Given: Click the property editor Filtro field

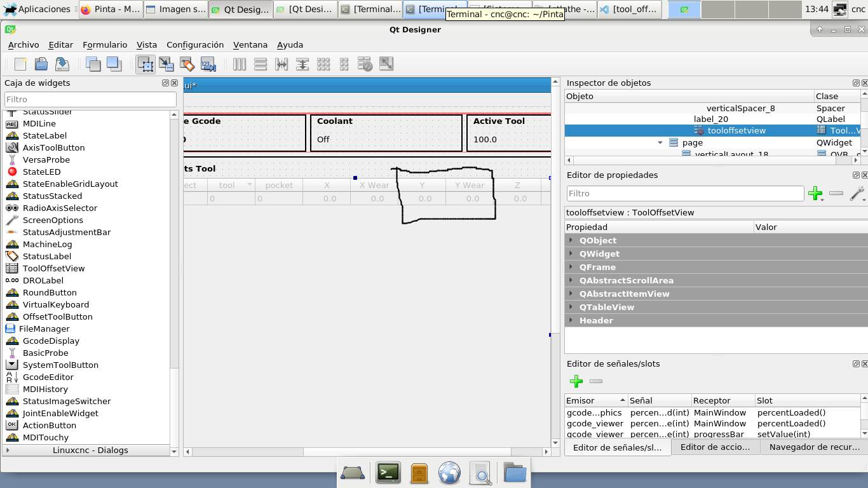Looking at the screenshot, I should click(686, 193).
